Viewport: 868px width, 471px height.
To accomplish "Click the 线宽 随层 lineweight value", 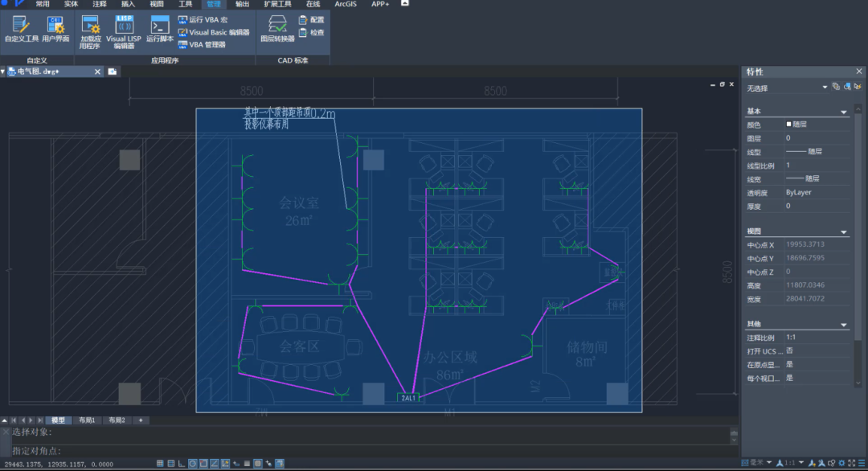I will (x=803, y=178).
